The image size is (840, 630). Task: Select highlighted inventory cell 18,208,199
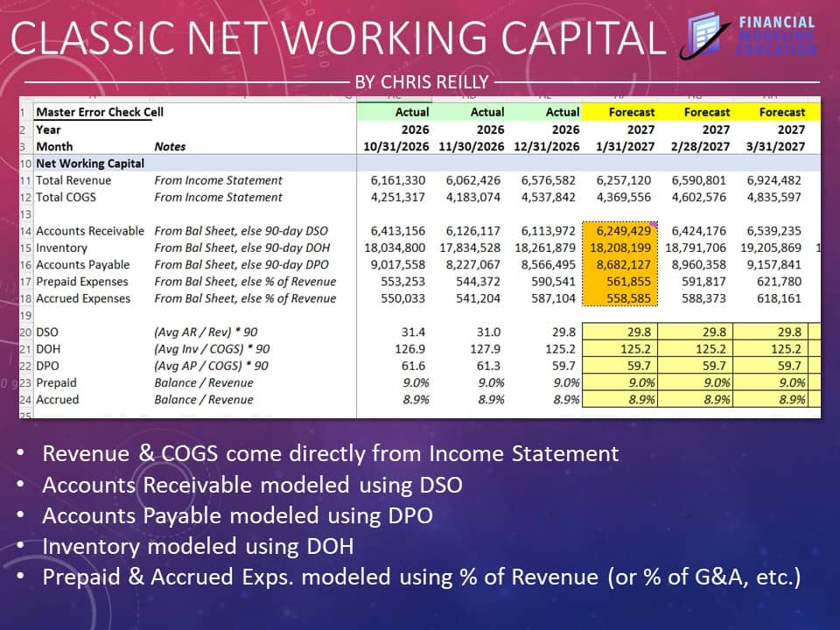coord(619,248)
